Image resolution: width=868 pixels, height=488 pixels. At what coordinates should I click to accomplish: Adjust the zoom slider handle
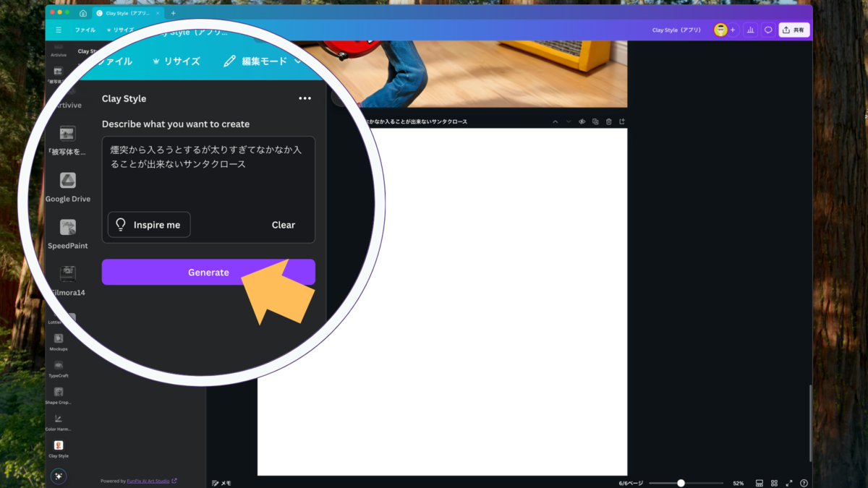coord(681,483)
